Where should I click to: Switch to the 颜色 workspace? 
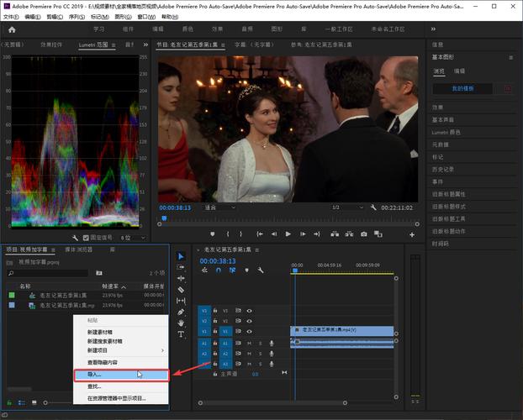coord(188,29)
